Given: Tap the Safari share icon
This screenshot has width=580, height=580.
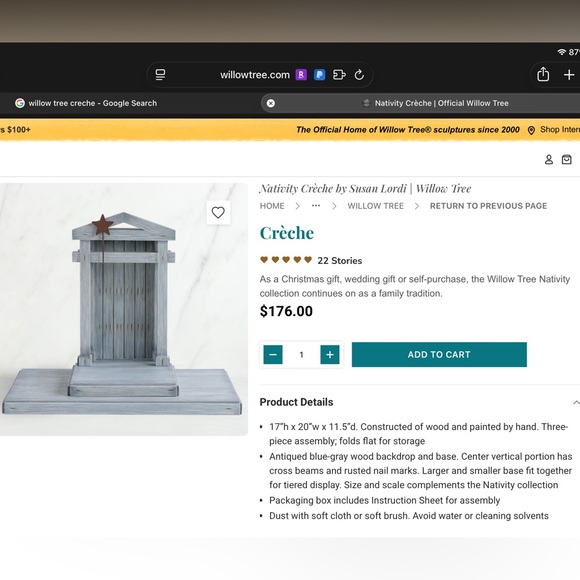Looking at the screenshot, I should (543, 74).
